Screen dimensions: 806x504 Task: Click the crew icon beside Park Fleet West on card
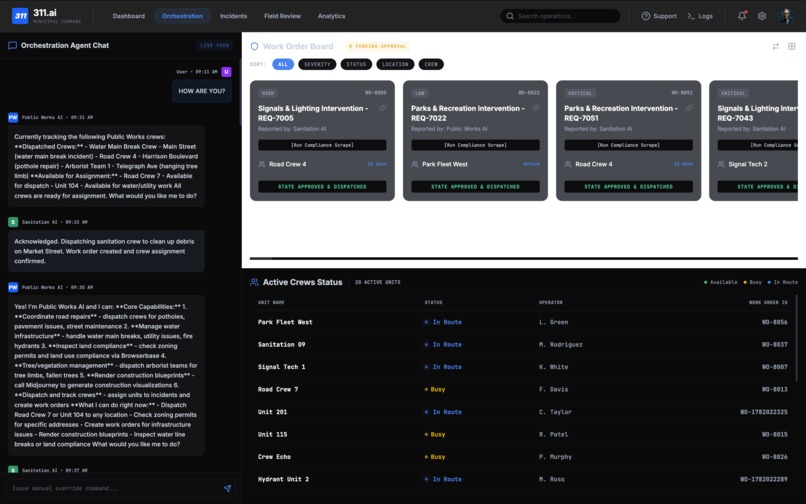pos(415,164)
